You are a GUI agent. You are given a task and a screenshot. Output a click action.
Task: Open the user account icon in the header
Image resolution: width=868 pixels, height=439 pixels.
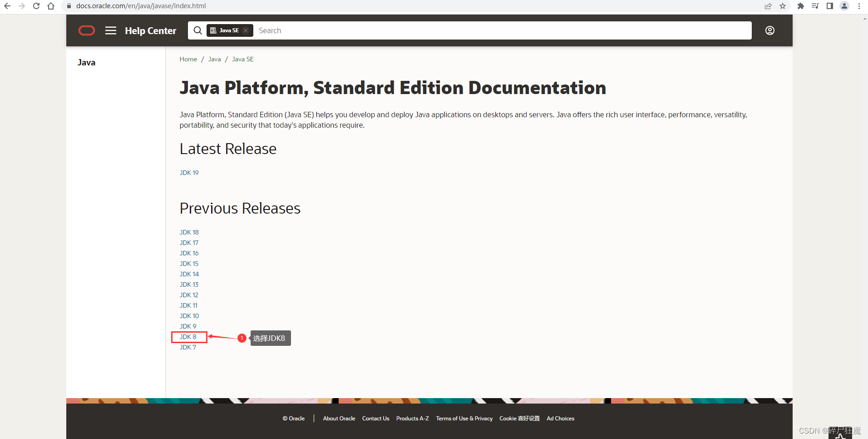point(770,30)
